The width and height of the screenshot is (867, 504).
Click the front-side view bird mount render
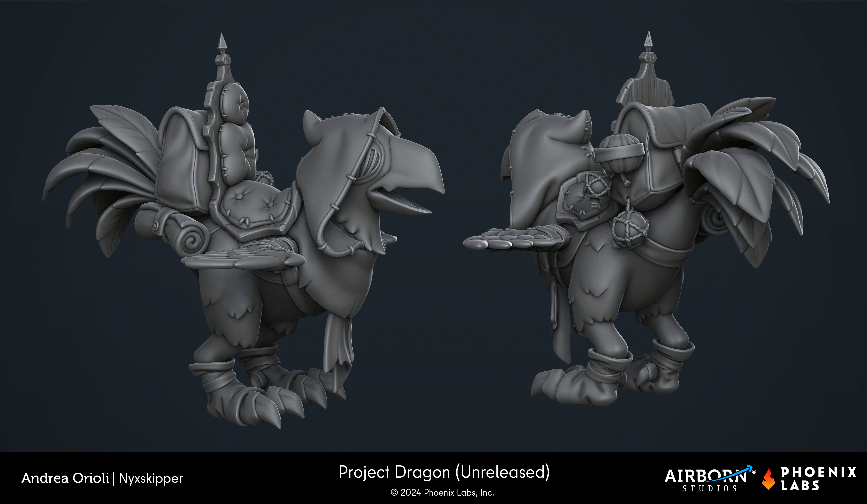coord(244,231)
